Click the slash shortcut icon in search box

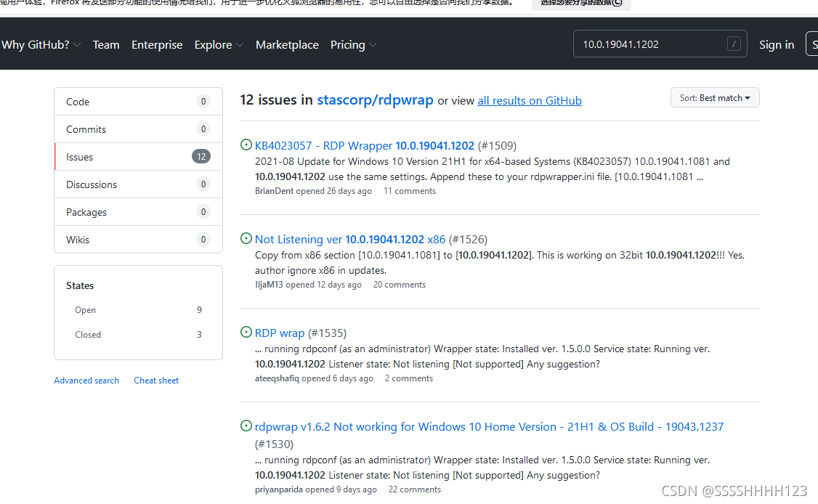click(x=734, y=44)
